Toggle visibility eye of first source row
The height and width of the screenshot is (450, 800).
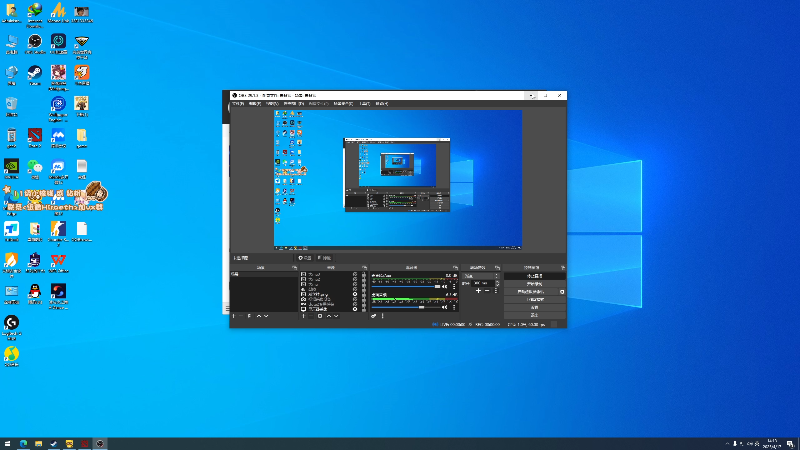pos(355,274)
